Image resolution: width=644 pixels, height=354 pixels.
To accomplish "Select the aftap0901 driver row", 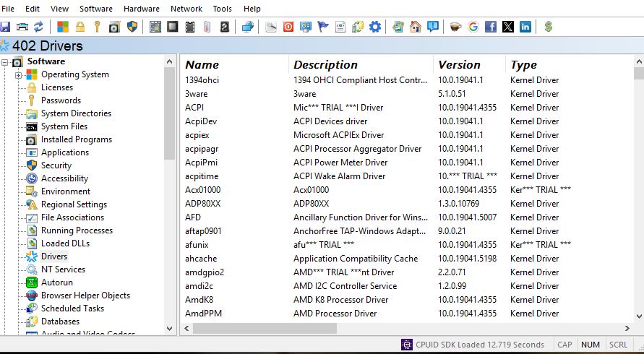I will [x=407, y=230].
